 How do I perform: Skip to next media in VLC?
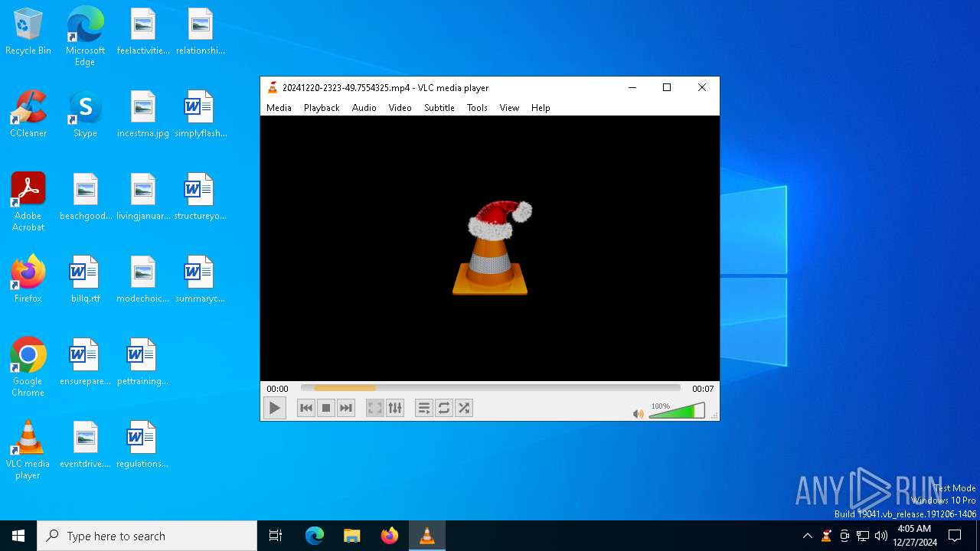(346, 408)
